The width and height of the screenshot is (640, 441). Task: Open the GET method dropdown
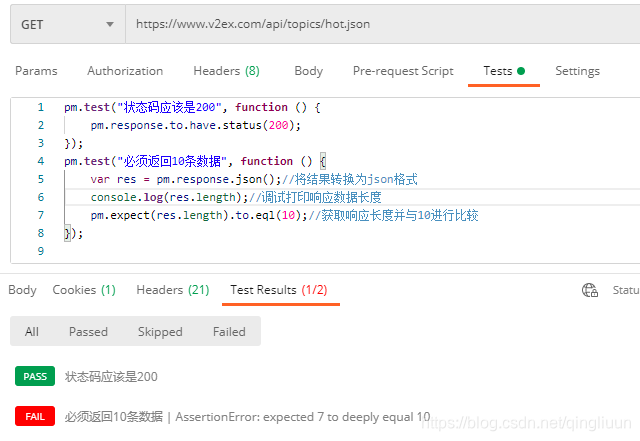[x=68, y=24]
